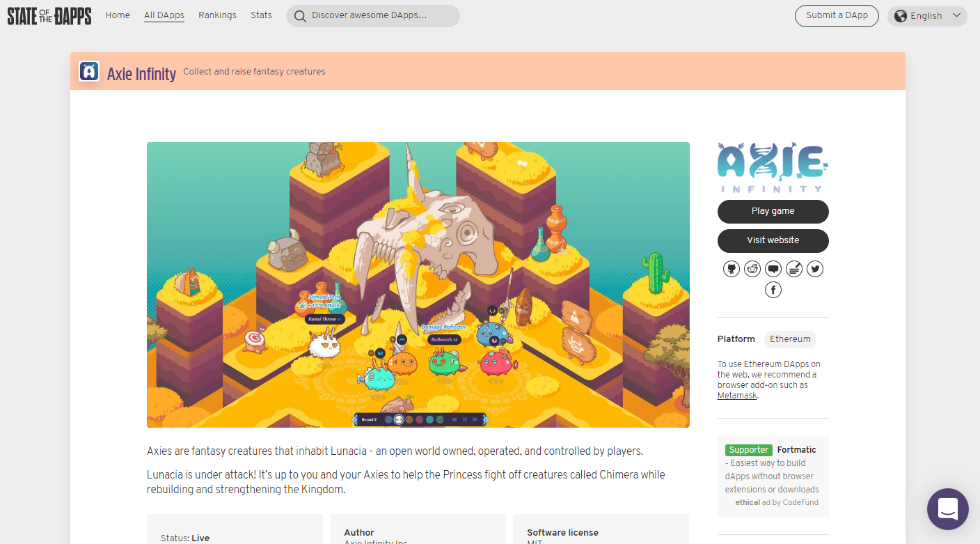Click the Facebook icon

(773, 290)
